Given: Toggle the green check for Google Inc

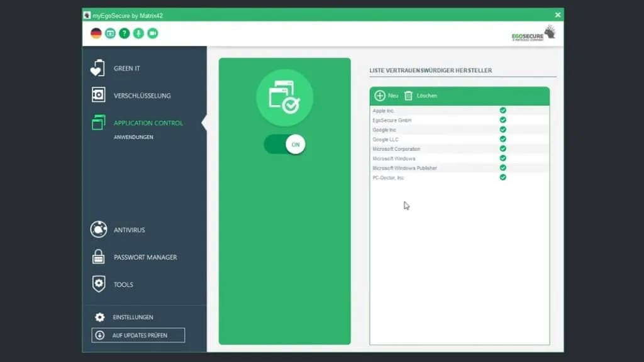Looking at the screenshot, I should pyautogui.click(x=502, y=129).
